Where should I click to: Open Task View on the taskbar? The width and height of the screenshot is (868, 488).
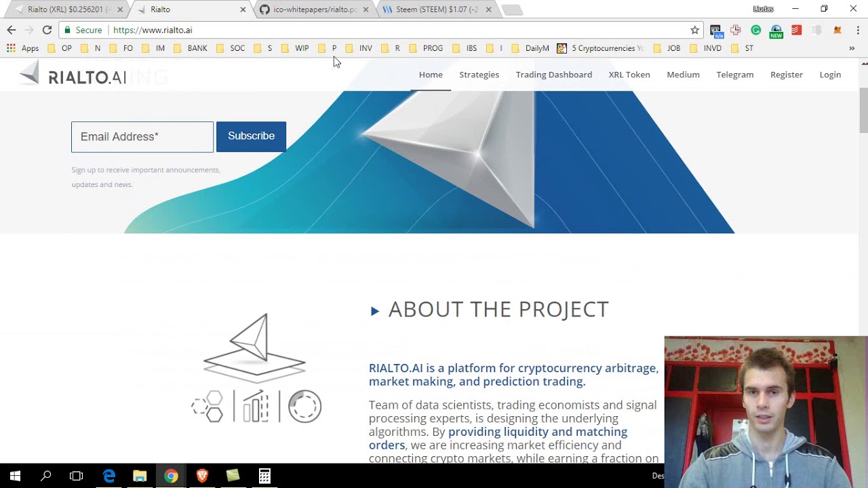(x=77, y=476)
